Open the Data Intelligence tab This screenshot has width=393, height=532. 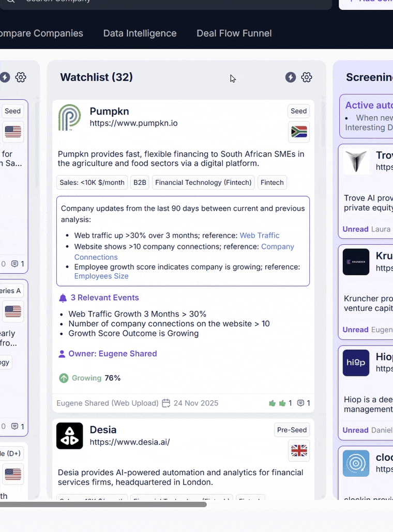(x=140, y=33)
